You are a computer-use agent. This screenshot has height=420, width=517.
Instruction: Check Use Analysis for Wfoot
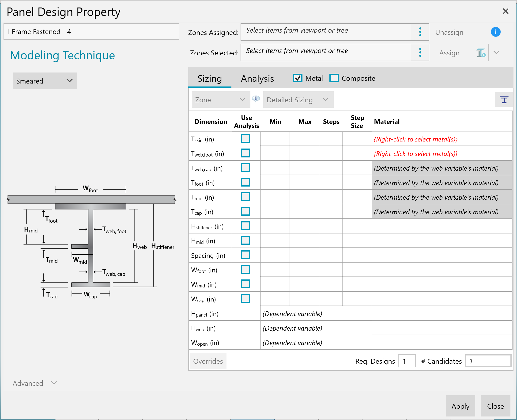tap(245, 269)
